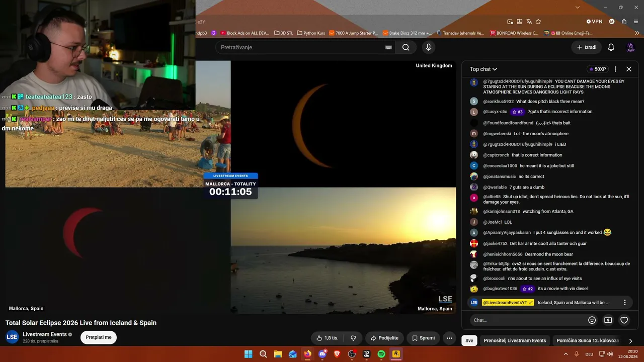Open the translate page icon
The height and width of the screenshot is (362, 644).
529,22
